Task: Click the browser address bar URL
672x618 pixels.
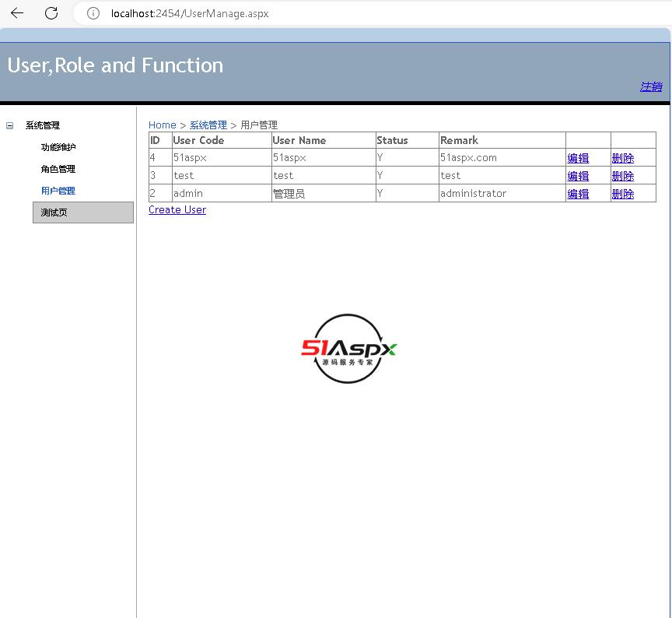Action: click(x=190, y=13)
